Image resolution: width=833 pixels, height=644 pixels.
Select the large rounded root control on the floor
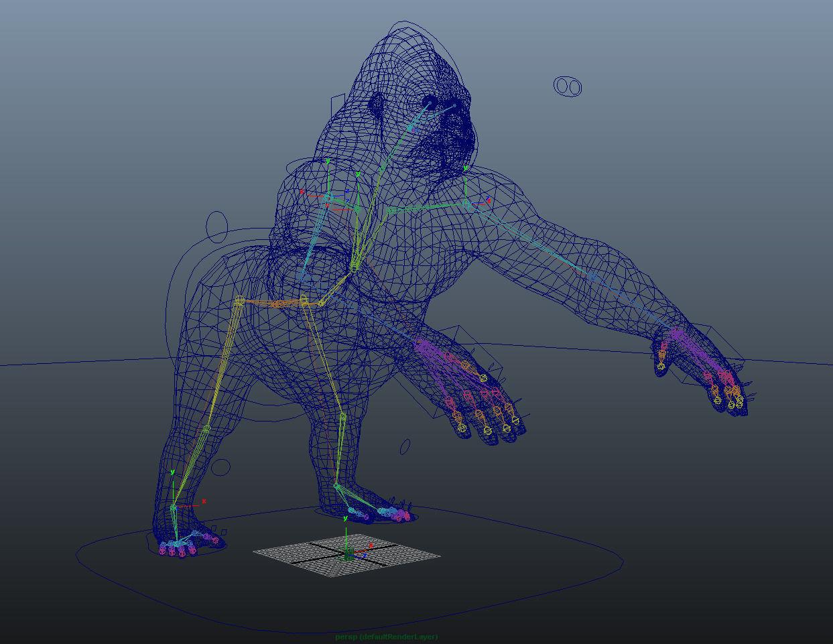point(350,568)
